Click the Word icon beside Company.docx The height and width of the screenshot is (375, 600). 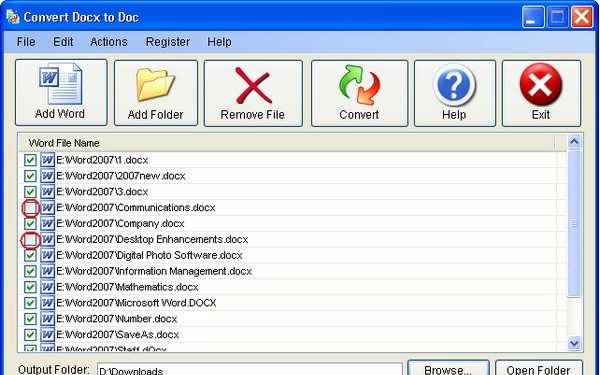47,223
